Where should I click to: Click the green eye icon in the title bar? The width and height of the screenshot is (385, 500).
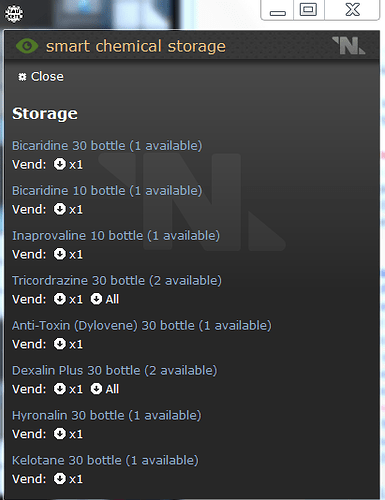27,46
